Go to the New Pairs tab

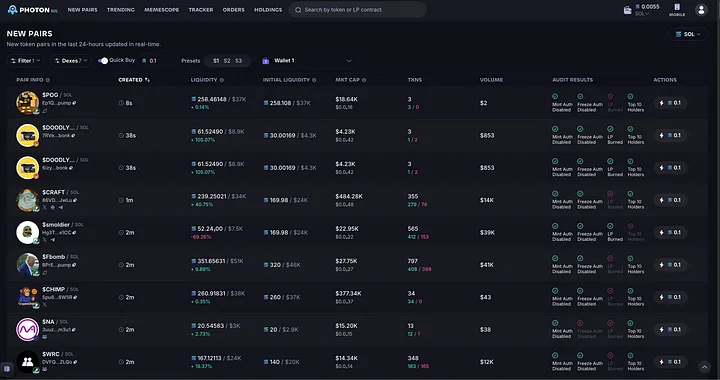coord(83,10)
